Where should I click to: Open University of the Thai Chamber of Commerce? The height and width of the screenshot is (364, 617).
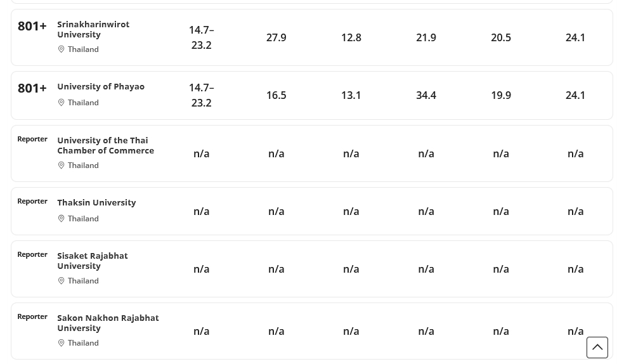pos(105,145)
